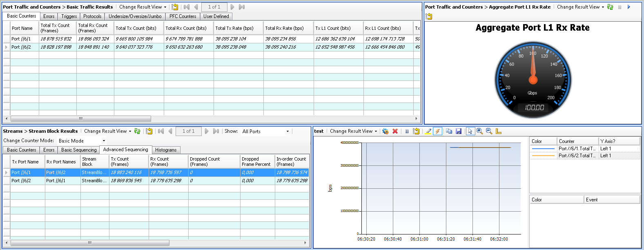Click restore icon in test chart toolbar

tap(416, 131)
